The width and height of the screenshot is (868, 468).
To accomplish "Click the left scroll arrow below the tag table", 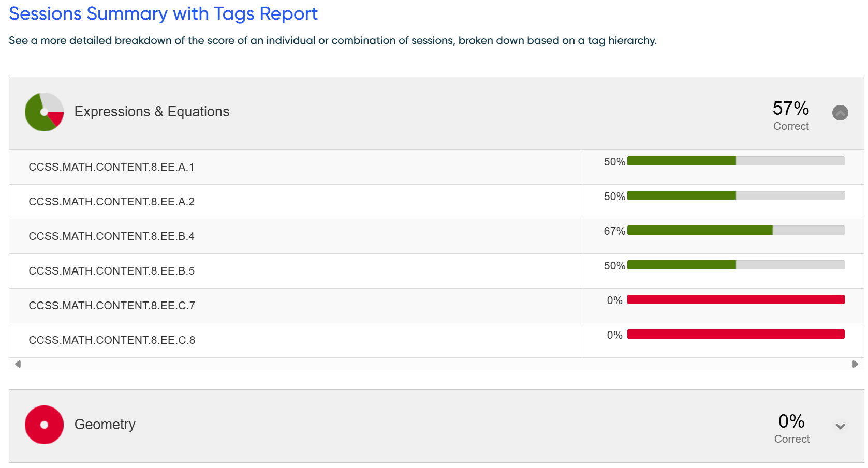I will pyautogui.click(x=17, y=364).
